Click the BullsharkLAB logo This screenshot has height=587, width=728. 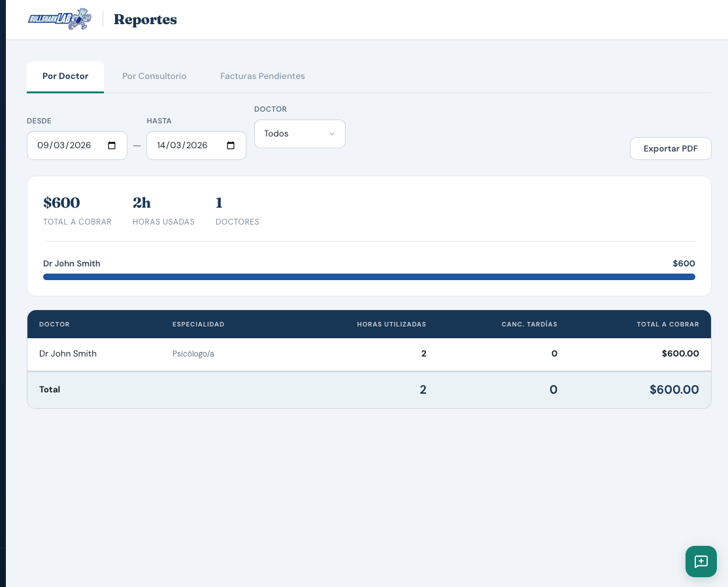(59, 19)
